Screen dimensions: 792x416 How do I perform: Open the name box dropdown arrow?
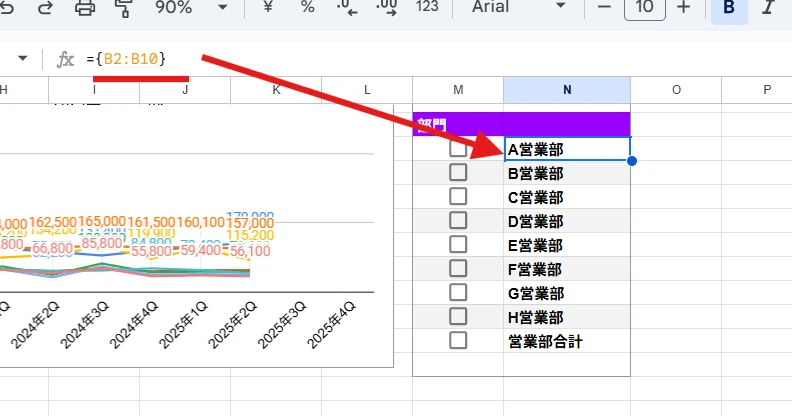[22, 59]
